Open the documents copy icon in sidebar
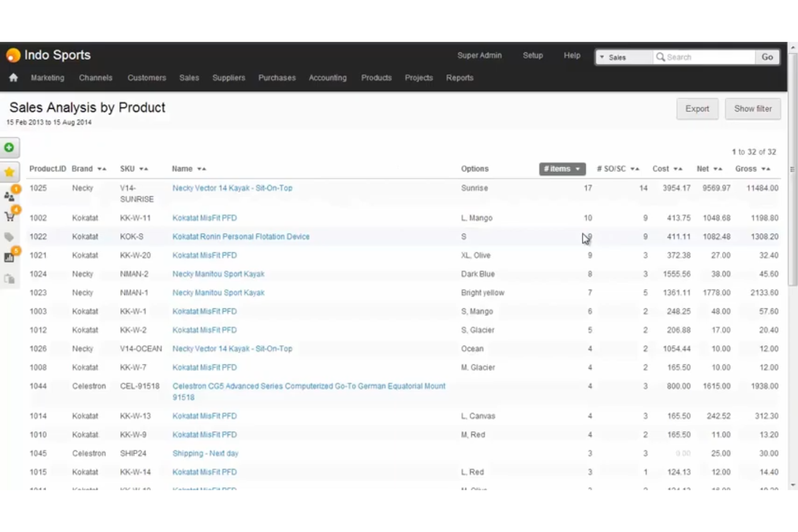This screenshot has width=798, height=532. 9,279
